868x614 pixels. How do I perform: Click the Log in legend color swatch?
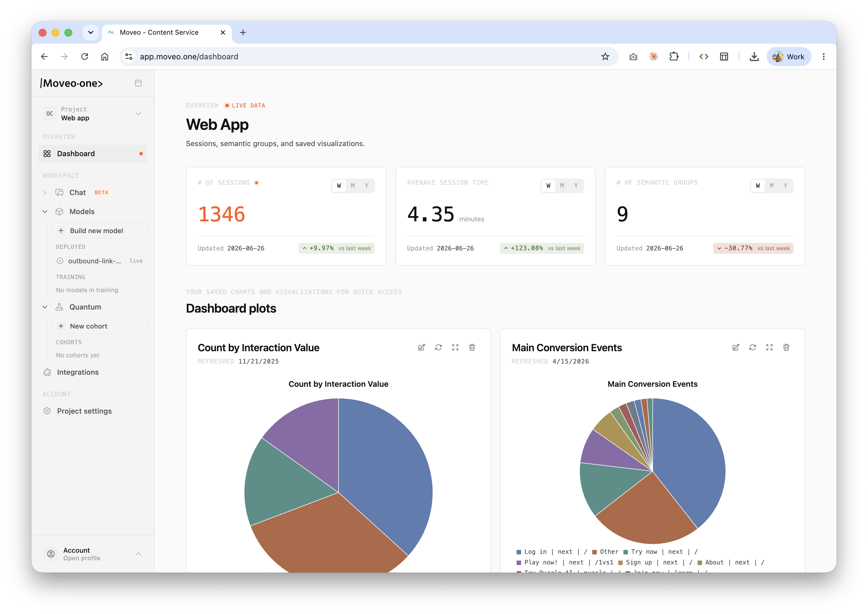pyautogui.click(x=519, y=552)
